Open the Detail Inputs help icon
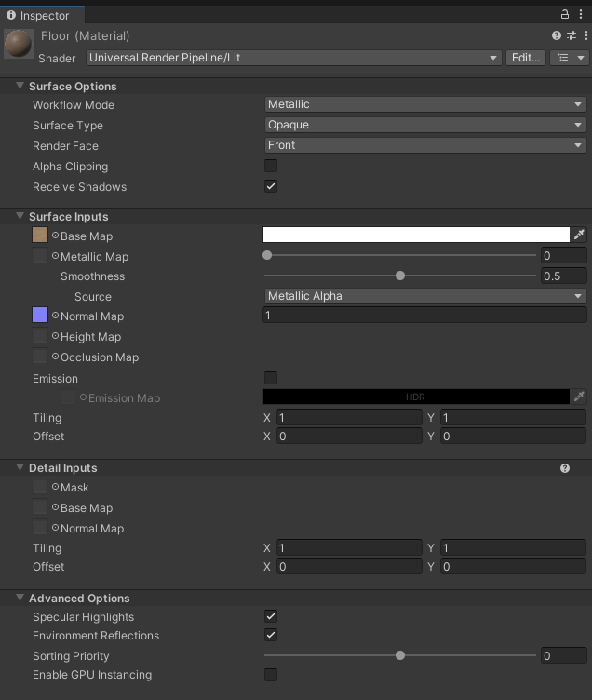This screenshot has height=700, width=592. 565,468
